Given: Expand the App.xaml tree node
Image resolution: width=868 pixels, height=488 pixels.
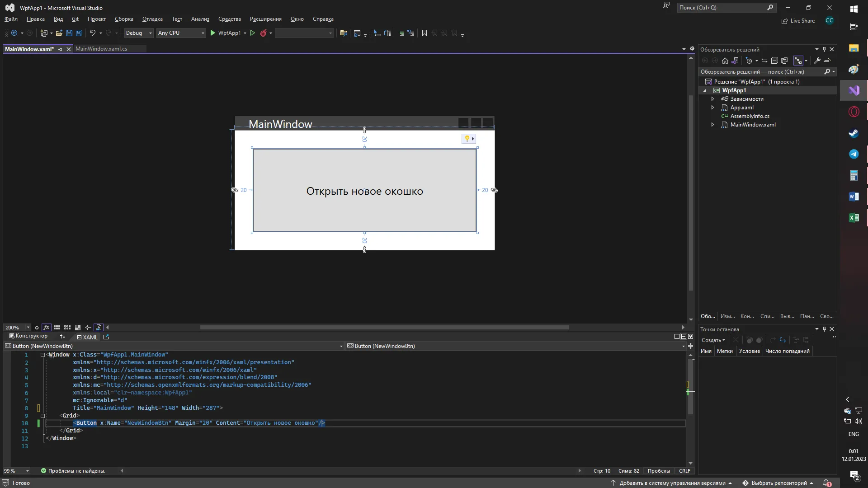Looking at the screenshot, I should [x=712, y=108].
